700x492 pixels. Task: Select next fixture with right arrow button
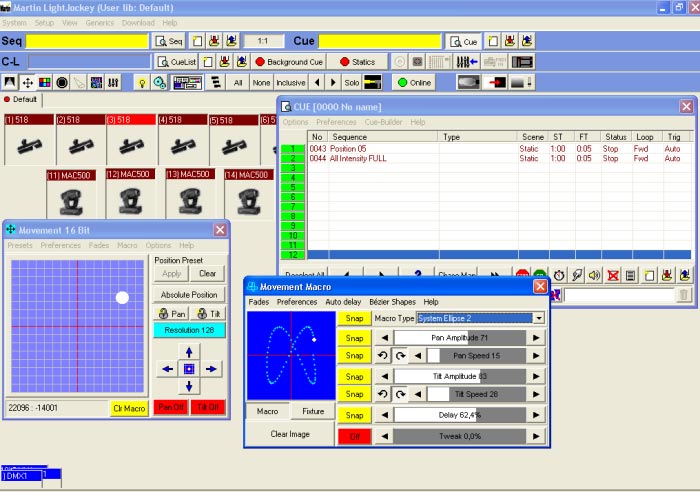coord(333,83)
